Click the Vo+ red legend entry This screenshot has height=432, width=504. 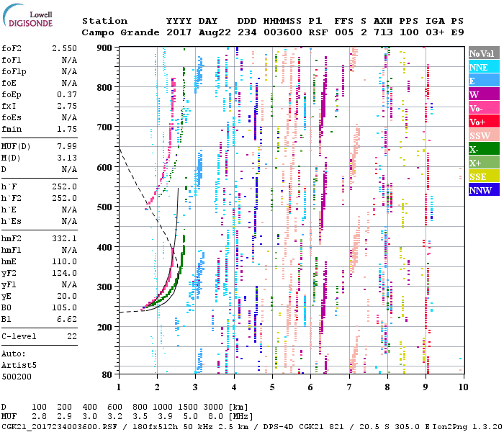point(484,122)
